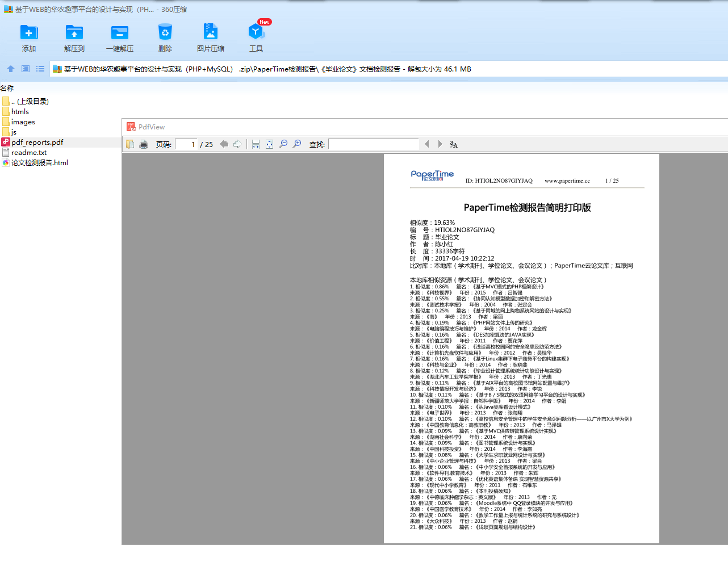Image resolution: width=728 pixels, height=566 pixels.
Task: Click the report title PaperTime检测报告简明打印版
Action: [527, 208]
